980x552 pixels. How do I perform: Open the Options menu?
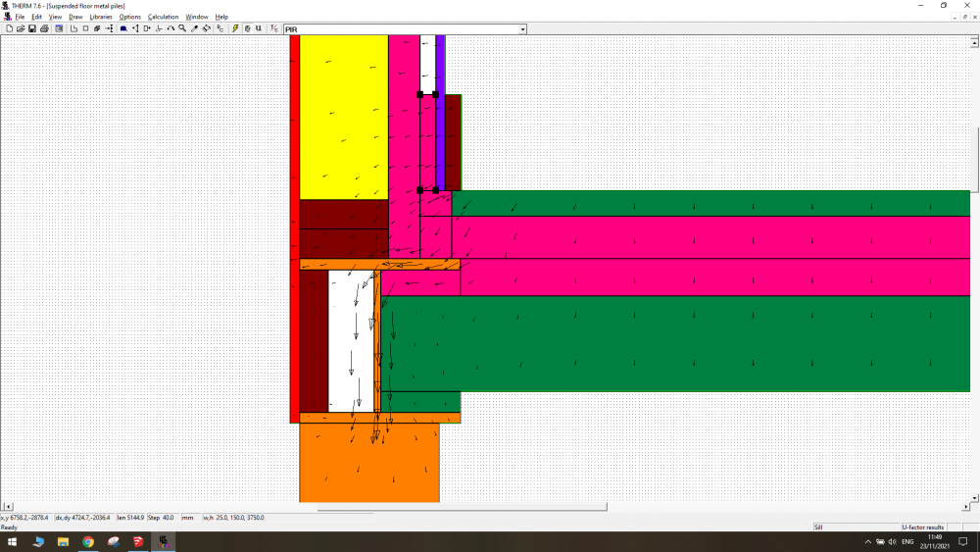tap(130, 17)
